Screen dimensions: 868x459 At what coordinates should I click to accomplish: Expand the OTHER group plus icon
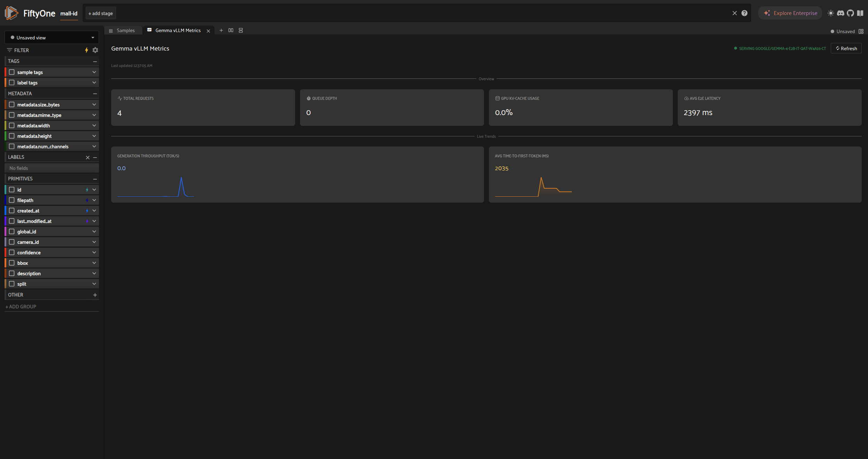coord(95,295)
